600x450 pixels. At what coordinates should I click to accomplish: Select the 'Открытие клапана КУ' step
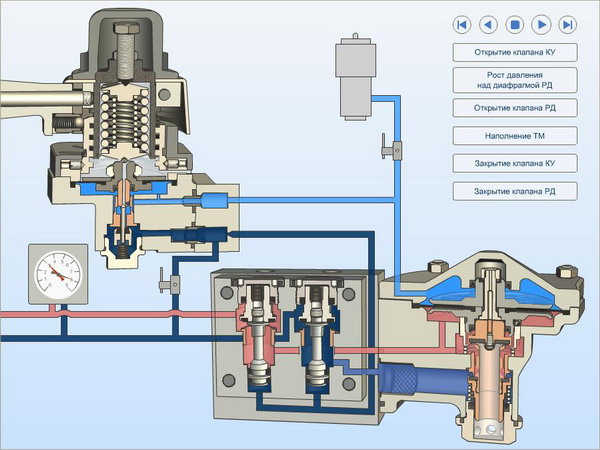point(515,52)
